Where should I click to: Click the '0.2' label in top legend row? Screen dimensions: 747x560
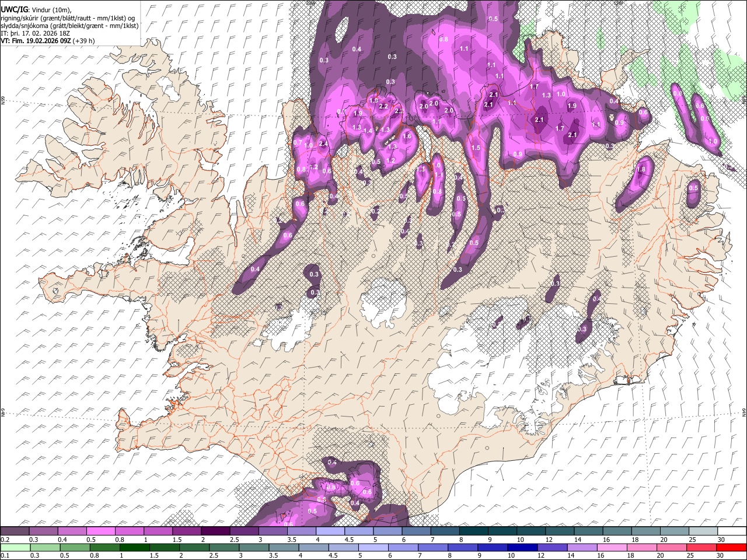coord(4,540)
